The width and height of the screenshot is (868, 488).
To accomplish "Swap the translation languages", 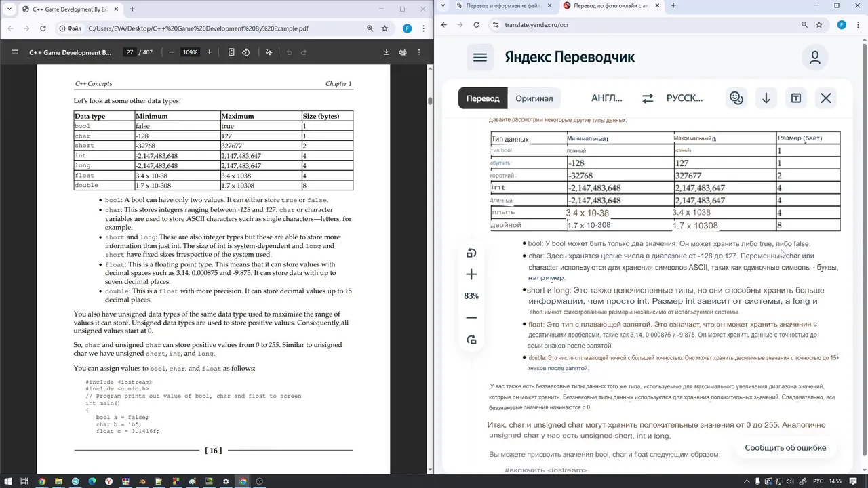I will [648, 98].
